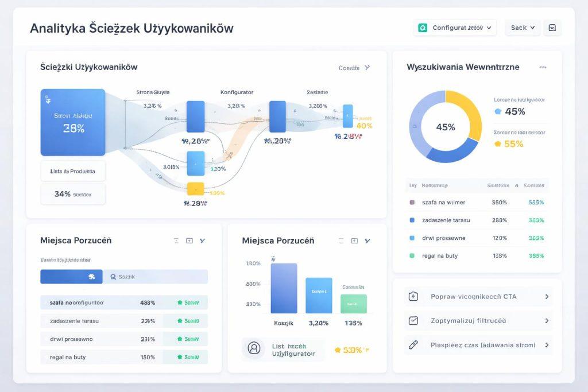Viewport: 588px width, 392px height.
Task: Click the filter icon in the left Miejsca Porzuceń card
Action: tap(176, 241)
